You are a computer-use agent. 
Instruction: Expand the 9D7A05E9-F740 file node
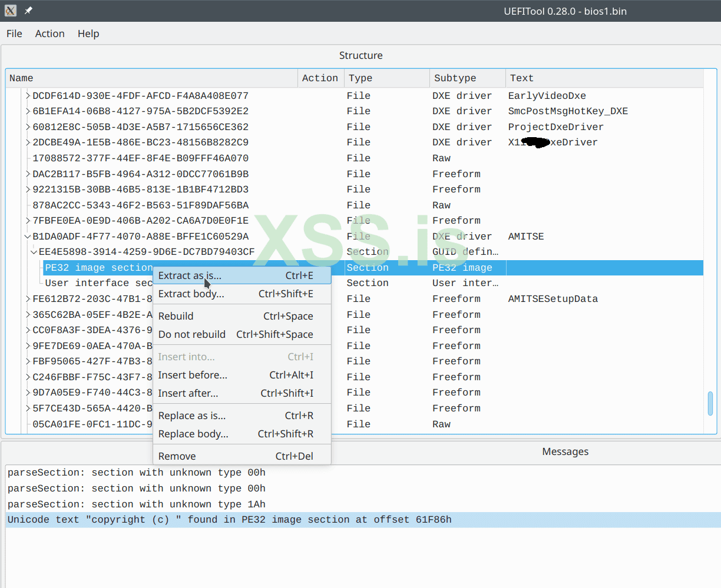(28, 392)
